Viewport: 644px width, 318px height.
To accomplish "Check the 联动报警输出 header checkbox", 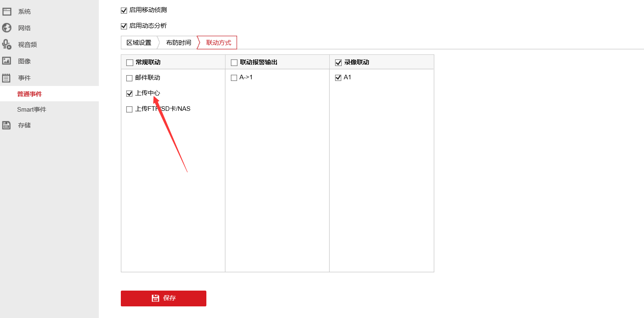I will [x=234, y=63].
